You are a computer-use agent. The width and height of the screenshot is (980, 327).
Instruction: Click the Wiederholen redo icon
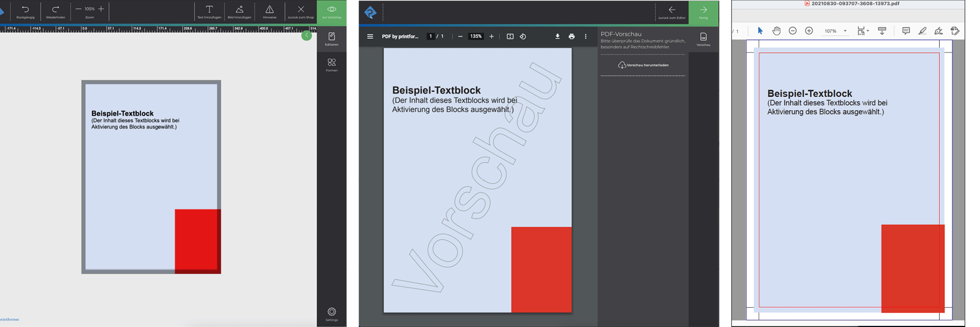click(x=55, y=10)
